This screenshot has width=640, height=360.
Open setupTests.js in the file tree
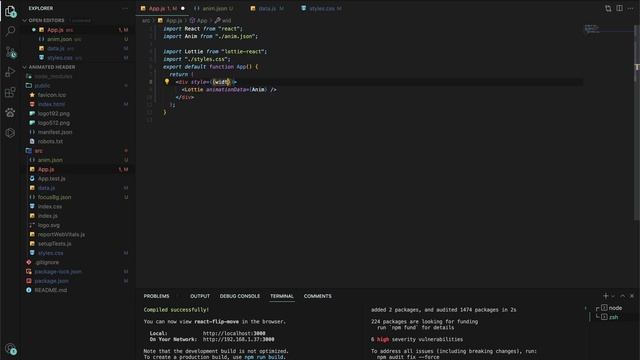(54, 244)
